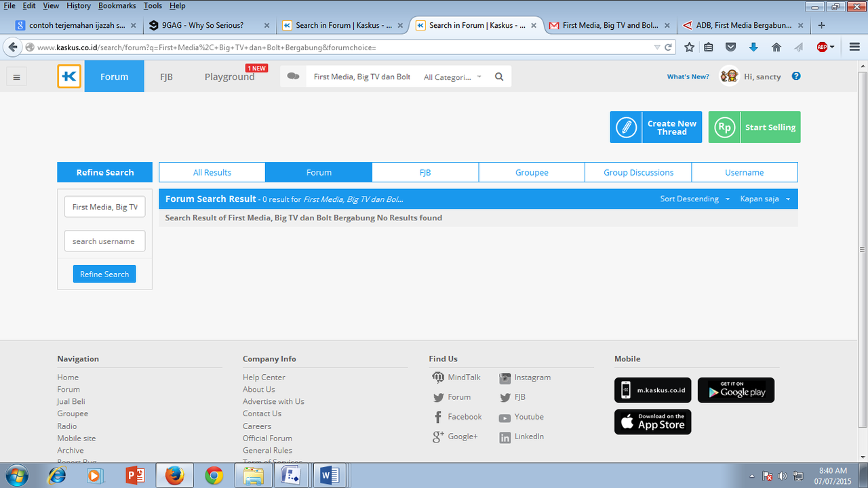Open the All Categories dropdown
This screenshot has height=488, width=868.
tap(452, 77)
